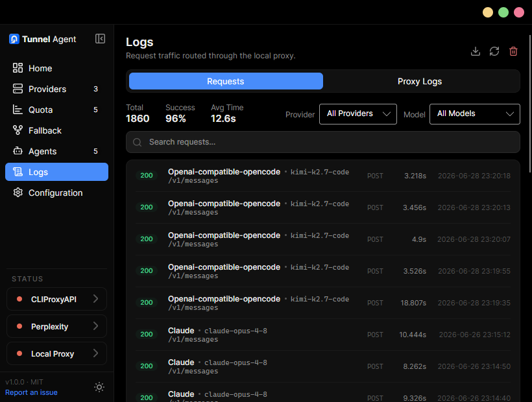Click the green window control button
This screenshot has width=532, height=402.
[503, 12]
